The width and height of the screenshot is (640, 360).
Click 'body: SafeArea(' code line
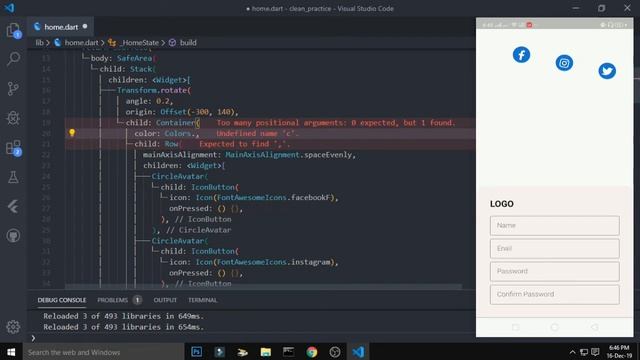[x=122, y=58]
